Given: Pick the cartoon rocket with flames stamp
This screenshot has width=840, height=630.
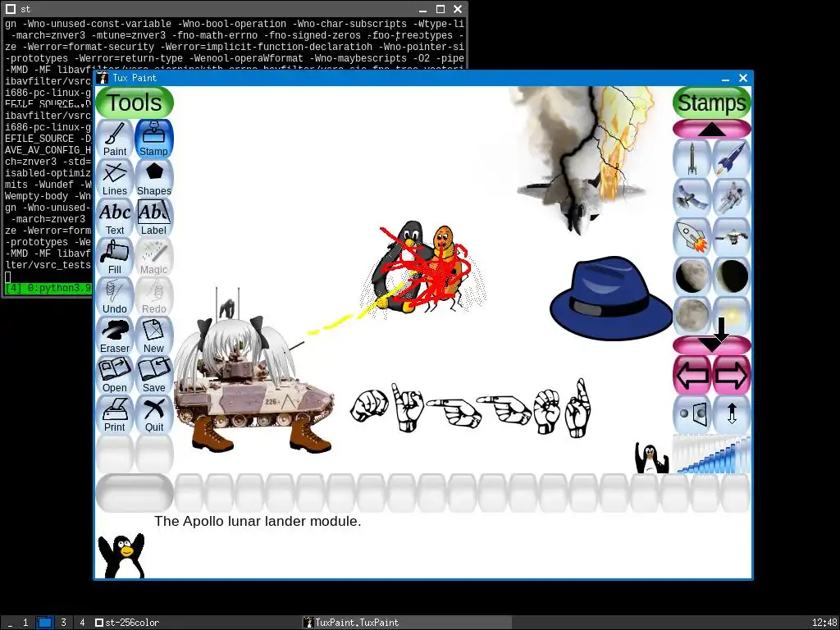Looking at the screenshot, I should click(x=692, y=237).
